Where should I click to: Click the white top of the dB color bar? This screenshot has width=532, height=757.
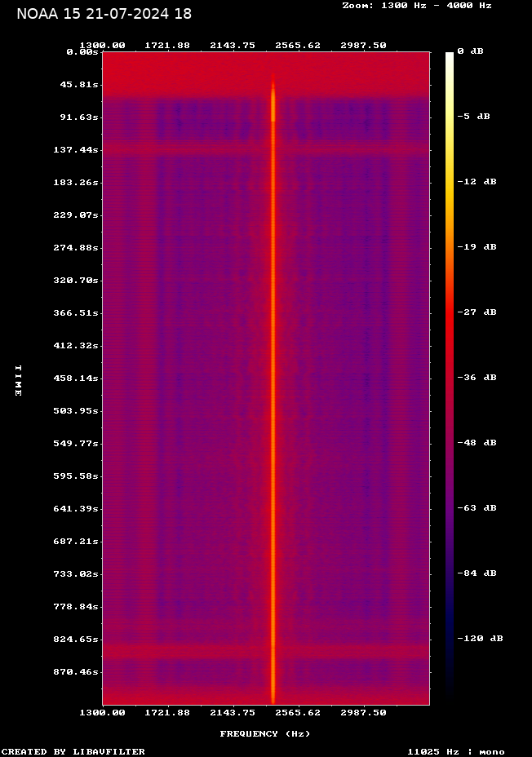click(x=450, y=57)
